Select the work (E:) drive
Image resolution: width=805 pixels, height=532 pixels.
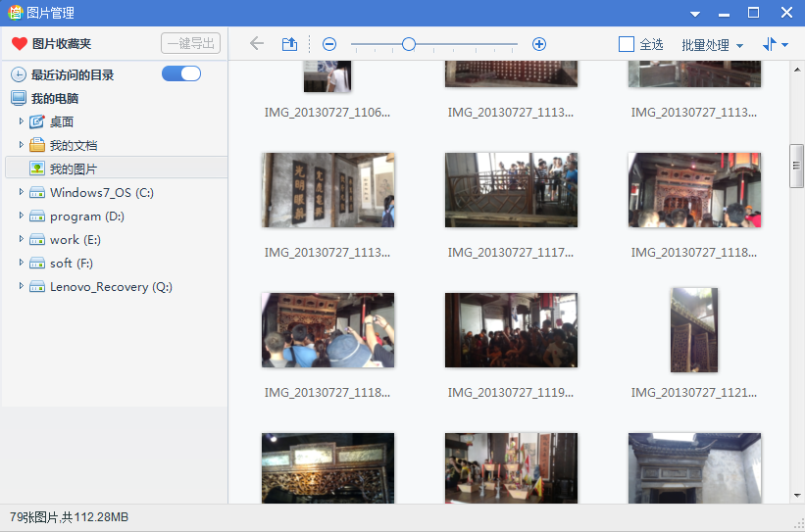point(75,239)
